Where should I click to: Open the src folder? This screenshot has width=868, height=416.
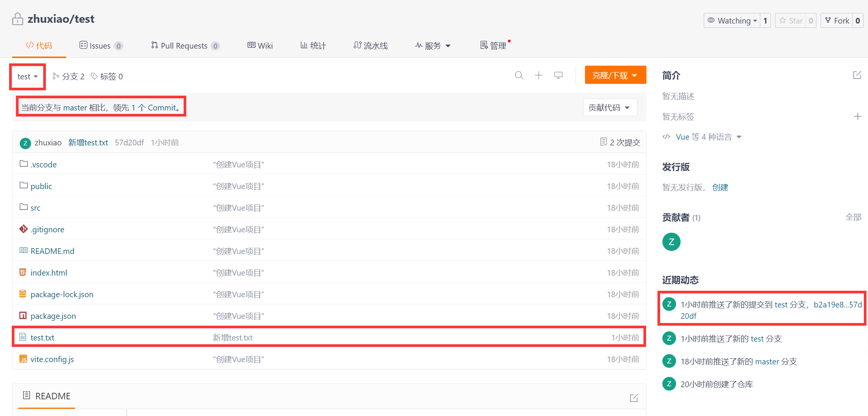coord(35,208)
